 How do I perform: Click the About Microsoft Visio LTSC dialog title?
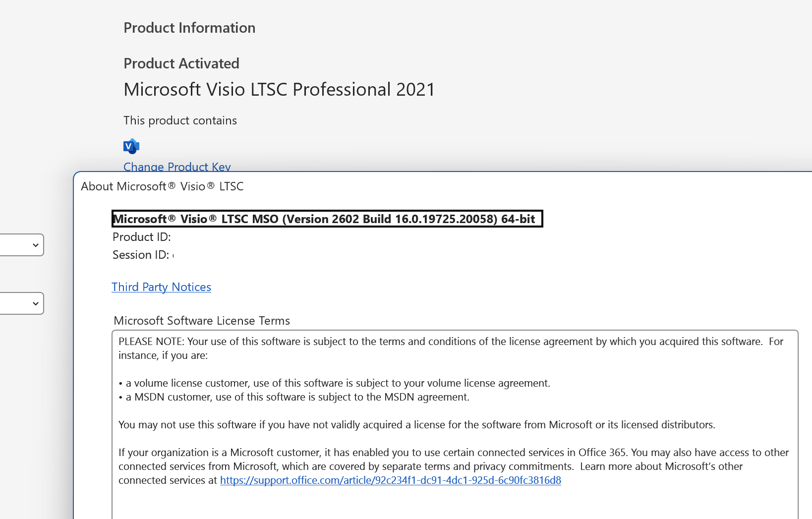click(x=162, y=186)
